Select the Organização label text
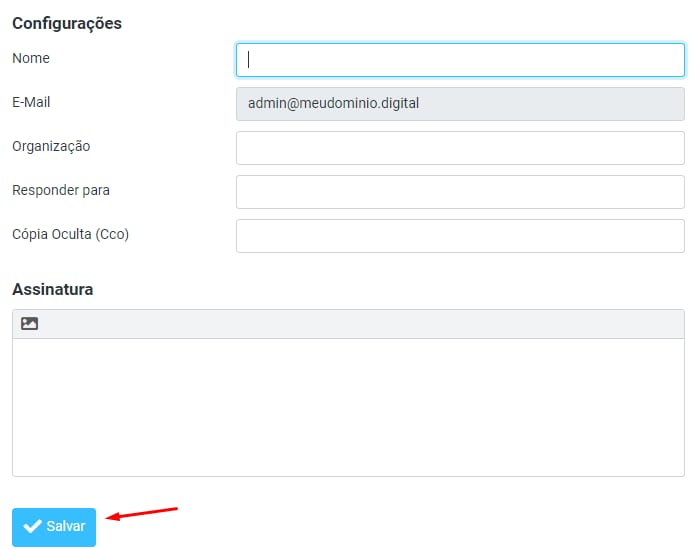Image resolution: width=696 pixels, height=550 pixels. (x=51, y=146)
